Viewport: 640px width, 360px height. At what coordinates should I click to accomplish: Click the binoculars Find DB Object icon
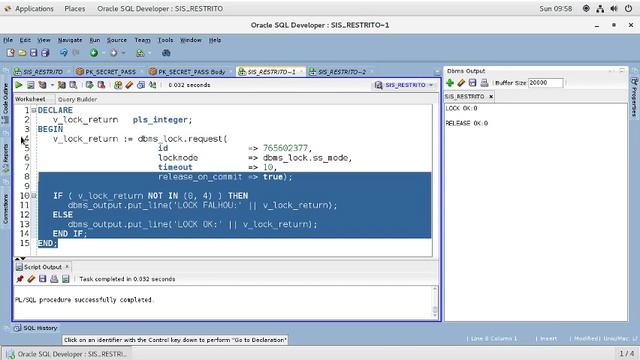[166, 53]
